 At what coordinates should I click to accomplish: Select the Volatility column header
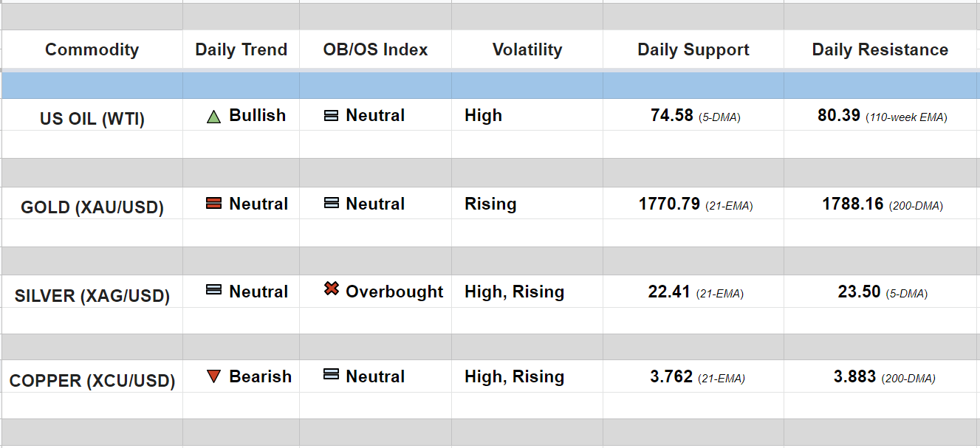click(527, 49)
